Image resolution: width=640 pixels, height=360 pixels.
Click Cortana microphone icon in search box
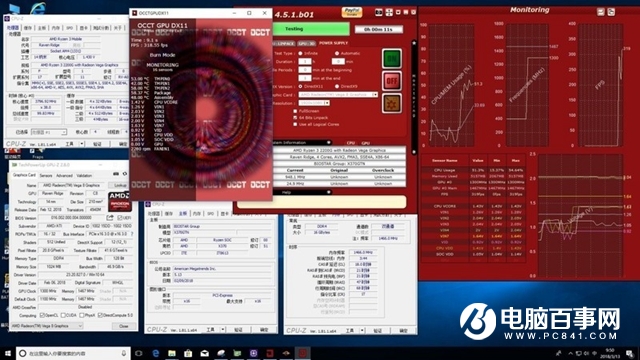pyautogui.click(x=123, y=353)
